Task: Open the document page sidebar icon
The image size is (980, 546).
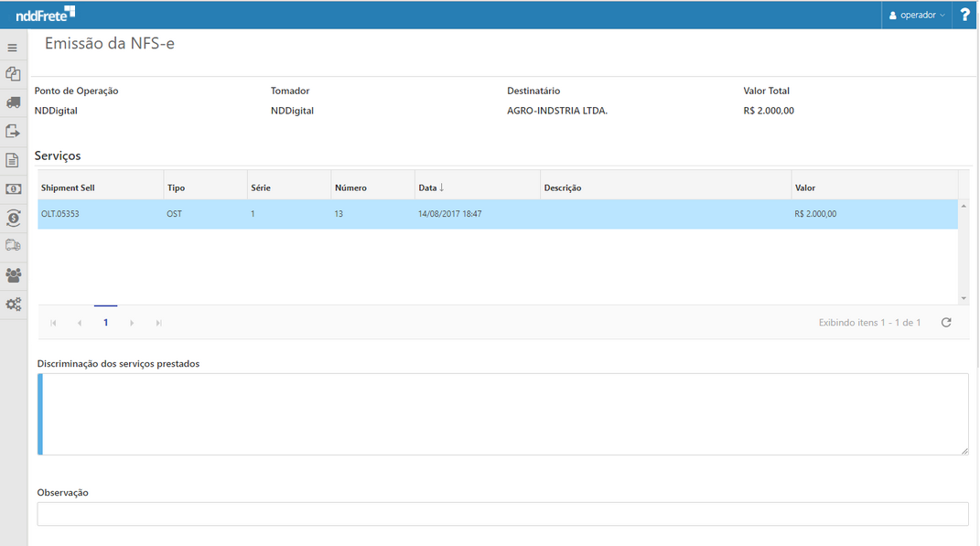Action: pyautogui.click(x=13, y=161)
